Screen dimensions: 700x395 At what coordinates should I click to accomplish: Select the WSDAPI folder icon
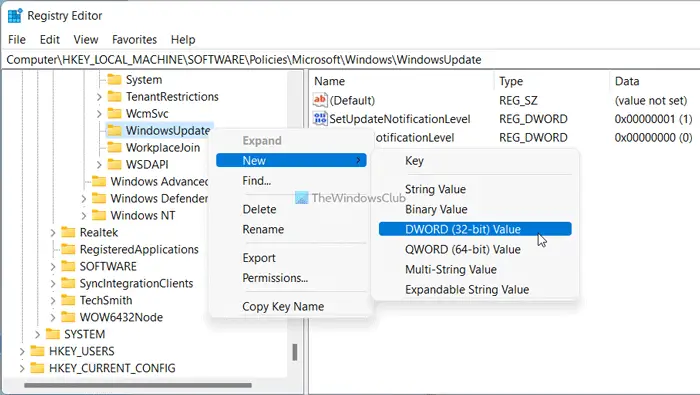click(114, 165)
